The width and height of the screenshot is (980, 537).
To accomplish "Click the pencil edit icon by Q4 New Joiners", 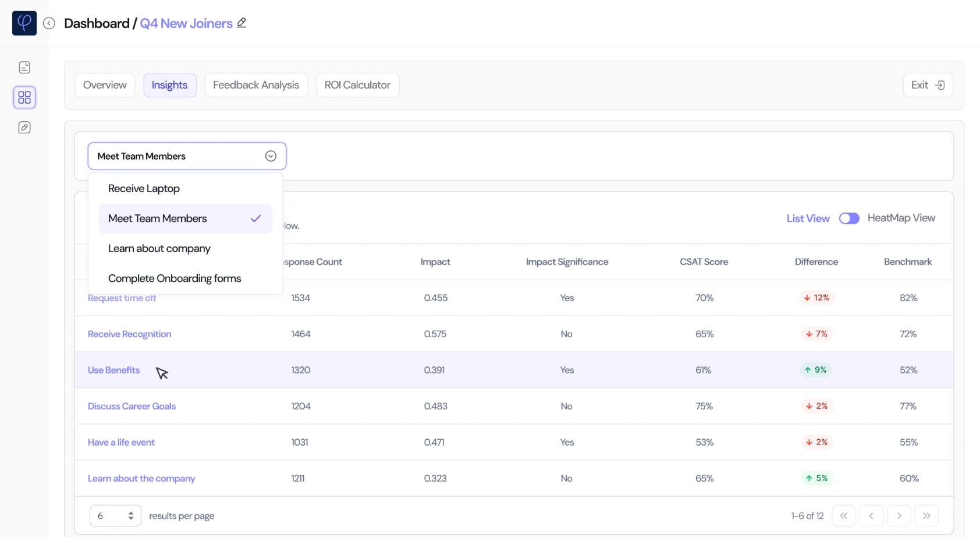I will pos(242,23).
